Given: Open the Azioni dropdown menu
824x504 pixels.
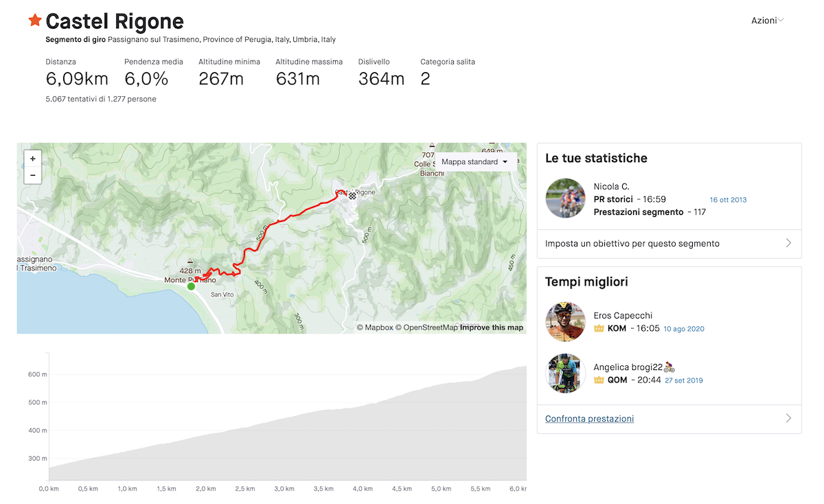Looking at the screenshot, I should 768,21.
